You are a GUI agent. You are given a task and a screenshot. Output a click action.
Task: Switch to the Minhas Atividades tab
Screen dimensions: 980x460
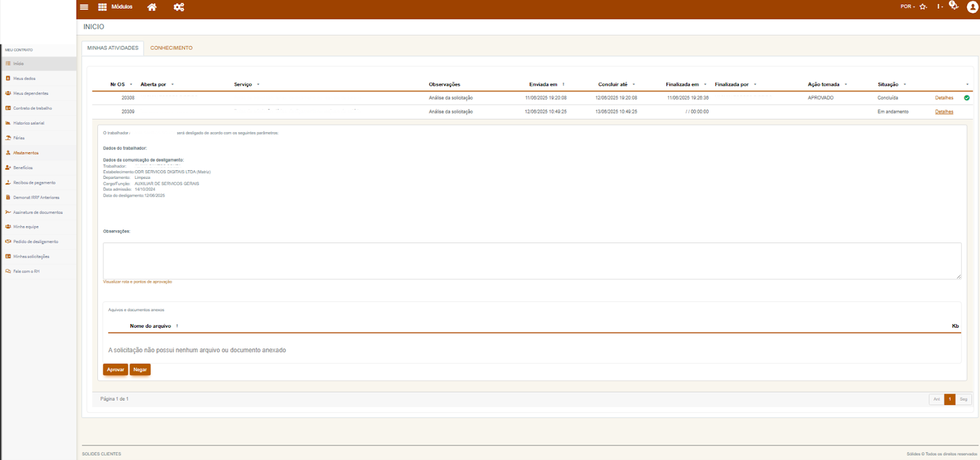pos(113,48)
